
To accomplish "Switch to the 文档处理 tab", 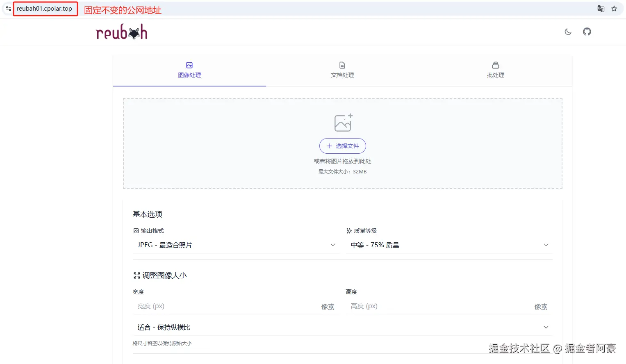I will (342, 70).
